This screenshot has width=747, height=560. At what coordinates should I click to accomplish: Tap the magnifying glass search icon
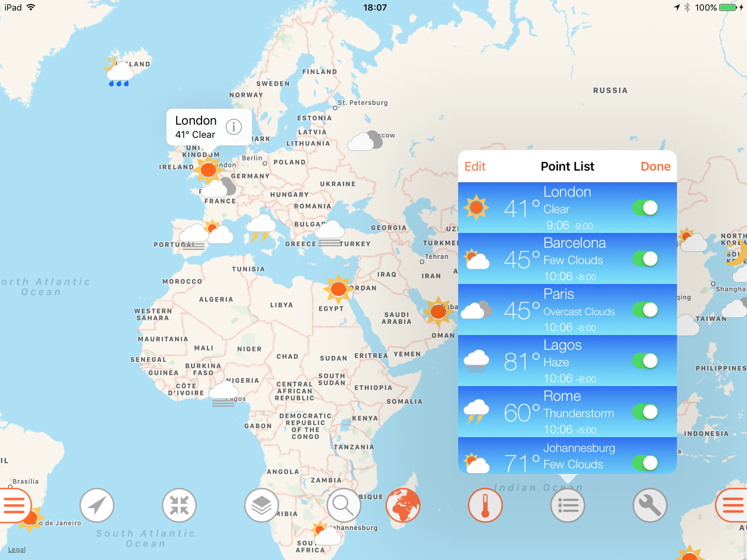point(343,505)
